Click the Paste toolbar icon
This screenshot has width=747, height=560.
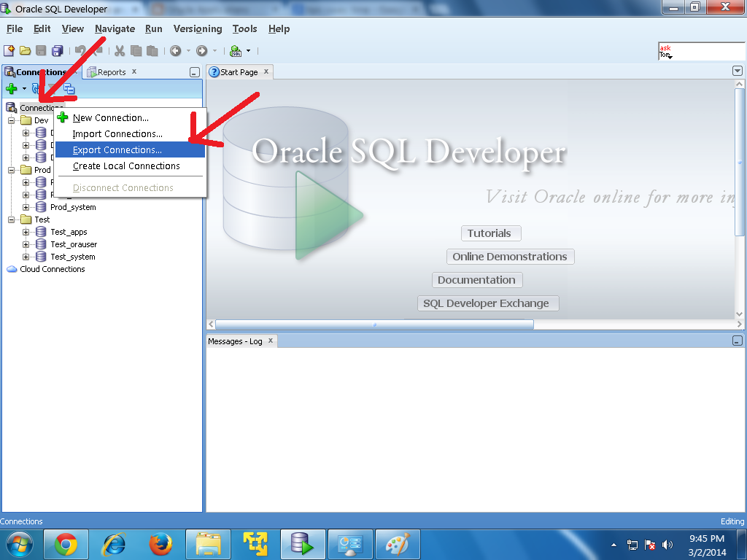[x=152, y=50]
